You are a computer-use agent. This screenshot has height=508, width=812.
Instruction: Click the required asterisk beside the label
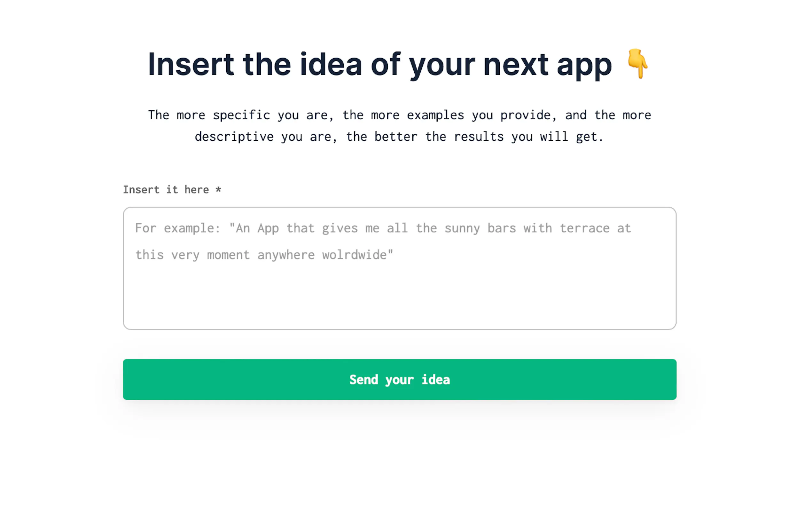218,189
